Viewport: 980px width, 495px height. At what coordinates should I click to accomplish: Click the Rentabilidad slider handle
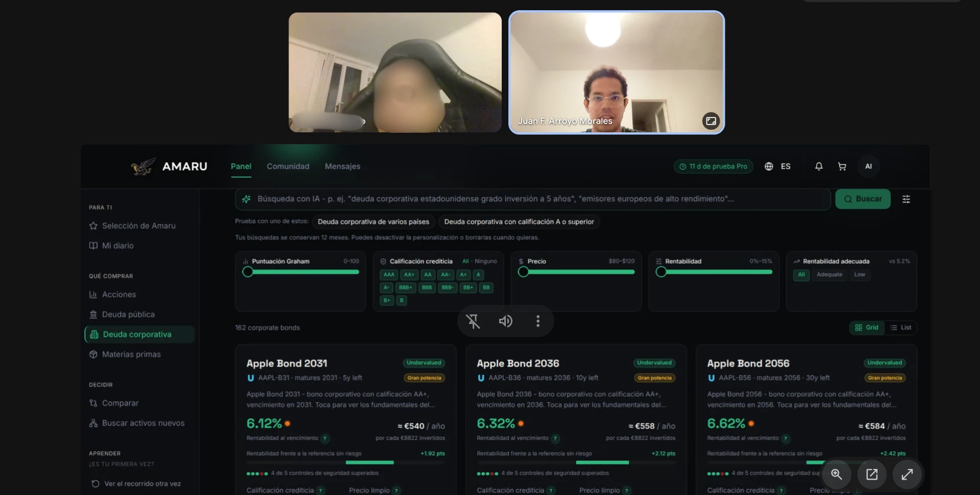pyautogui.click(x=661, y=272)
